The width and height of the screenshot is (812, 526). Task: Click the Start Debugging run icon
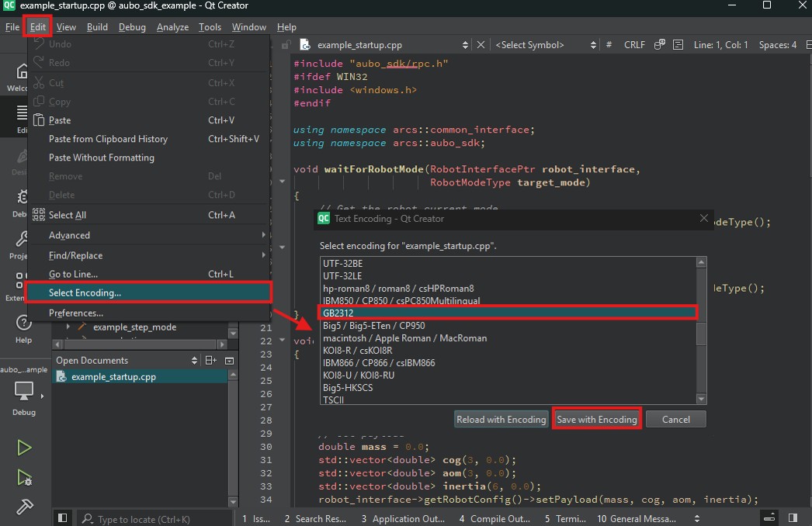click(24, 477)
